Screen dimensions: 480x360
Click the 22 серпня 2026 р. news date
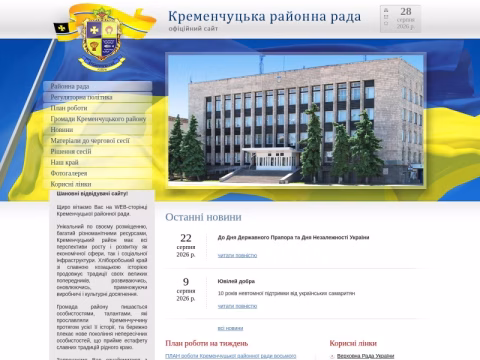(186, 246)
